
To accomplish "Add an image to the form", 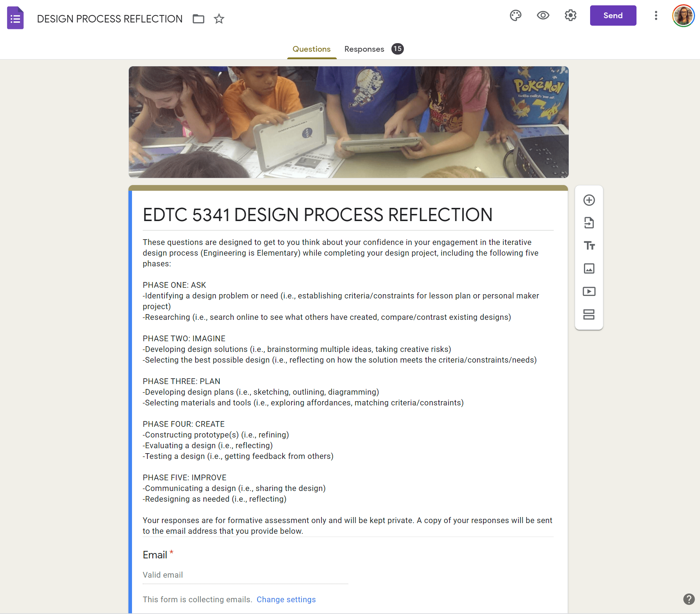I will 589,268.
